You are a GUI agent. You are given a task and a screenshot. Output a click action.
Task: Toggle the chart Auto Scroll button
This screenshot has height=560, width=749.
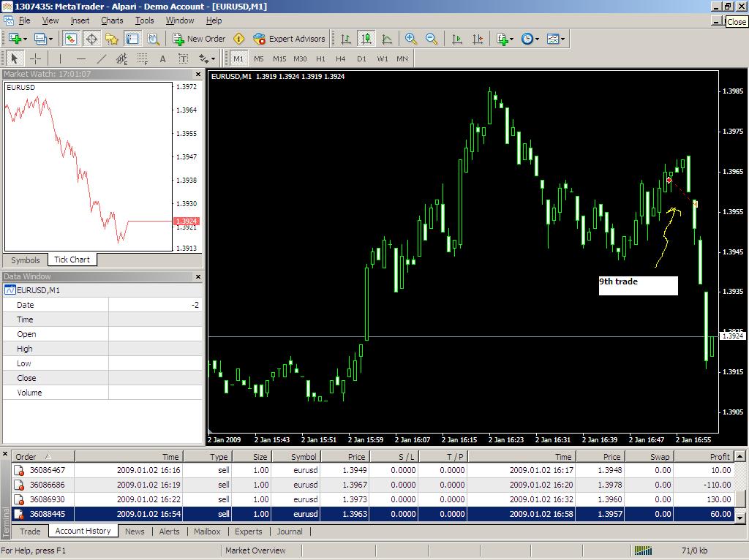457,39
